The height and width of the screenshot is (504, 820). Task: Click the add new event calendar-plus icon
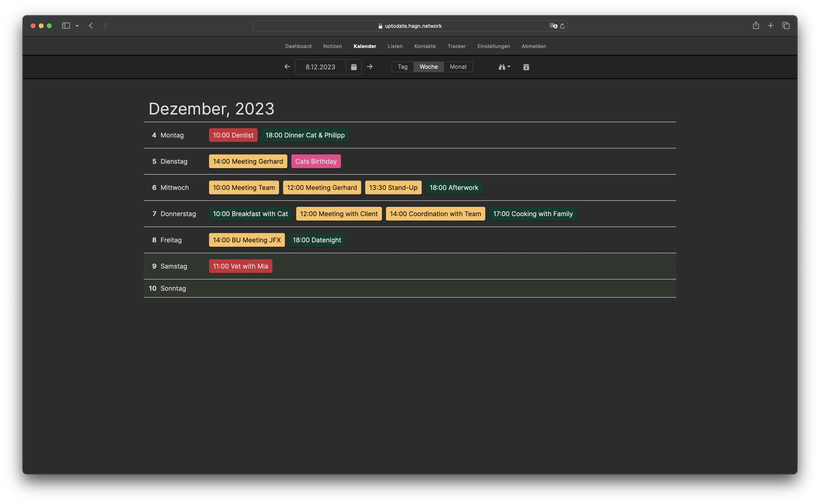click(526, 67)
